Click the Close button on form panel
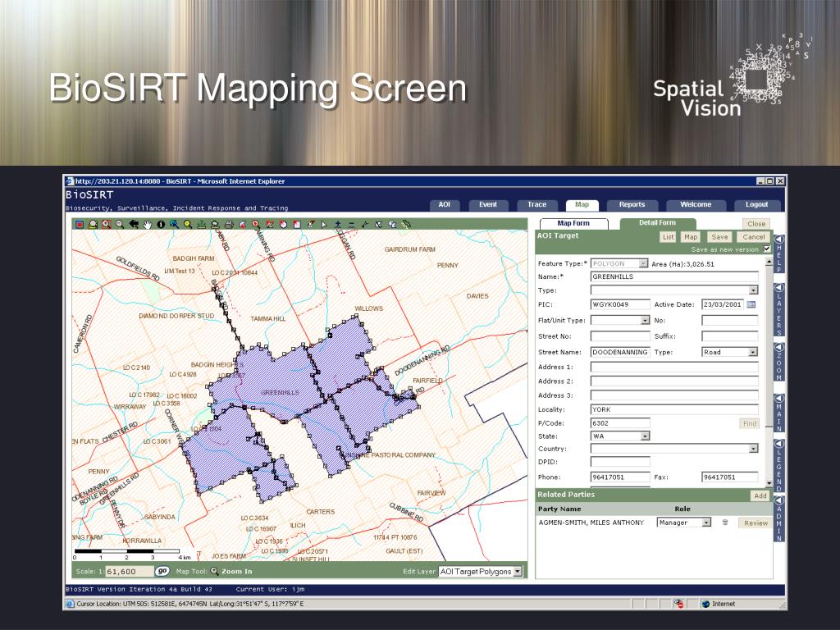Viewport: 840px width, 630px height. (x=756, y=224)
